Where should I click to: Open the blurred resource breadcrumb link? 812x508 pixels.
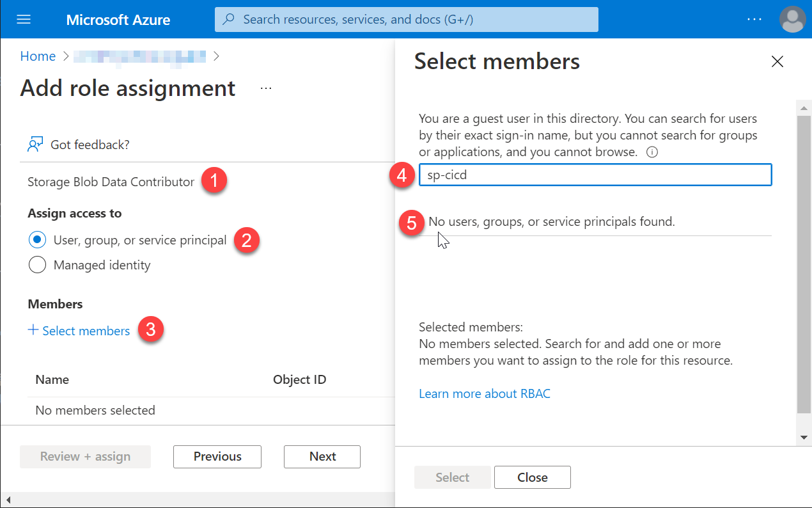pos(140,56)
